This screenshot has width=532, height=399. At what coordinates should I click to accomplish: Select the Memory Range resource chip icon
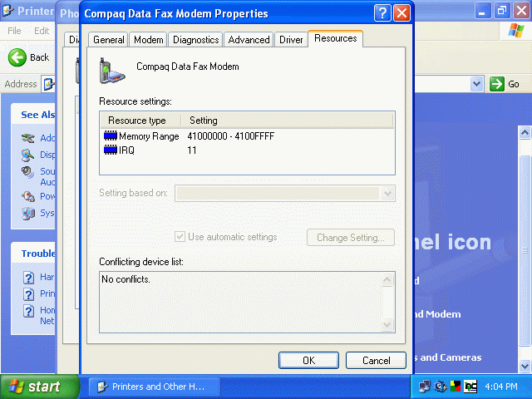click(111, 135)
